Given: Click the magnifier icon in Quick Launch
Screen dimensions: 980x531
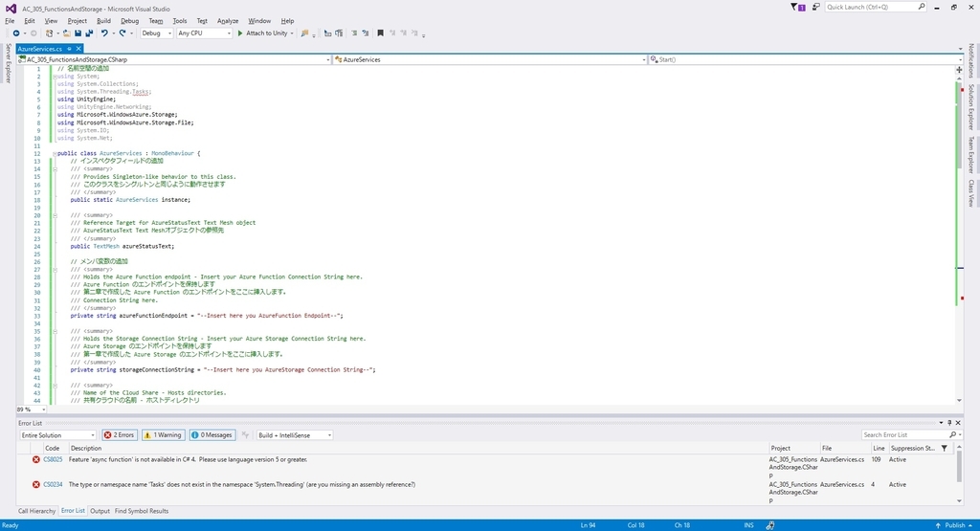Looking at the screenshot, I should [x=922, y=7].
